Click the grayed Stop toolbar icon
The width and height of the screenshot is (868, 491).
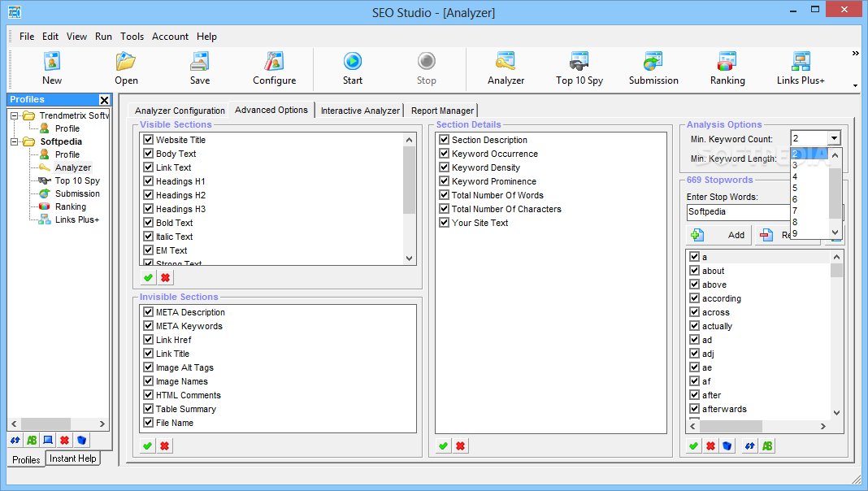click(x=426, y=68)
